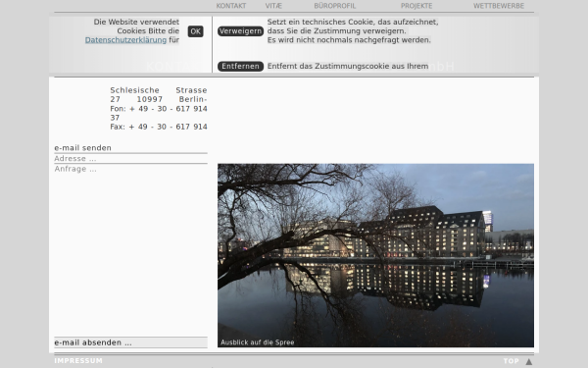Open the VITÆ menu item
588x368 pixels.
point(273,6)
